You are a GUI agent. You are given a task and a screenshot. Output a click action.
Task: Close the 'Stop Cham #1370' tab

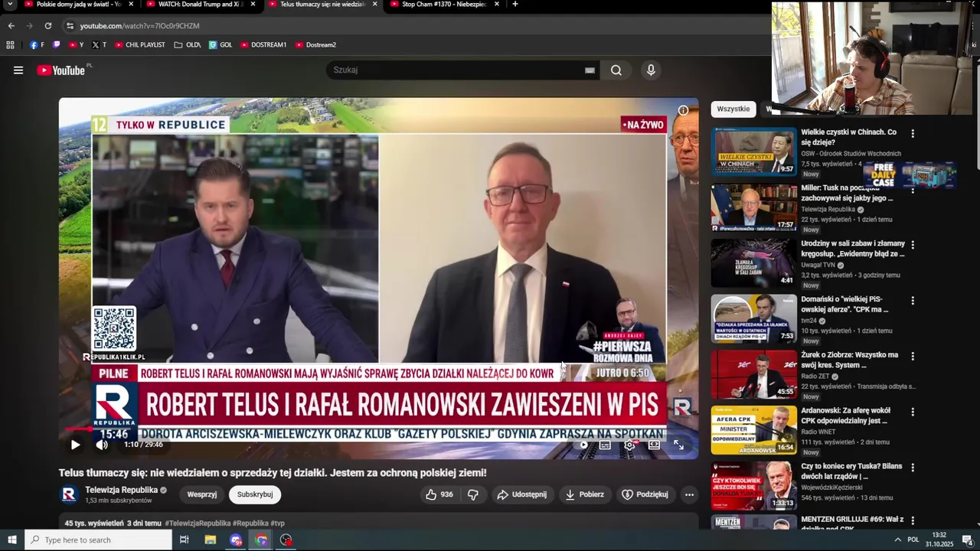click(497, 4)
